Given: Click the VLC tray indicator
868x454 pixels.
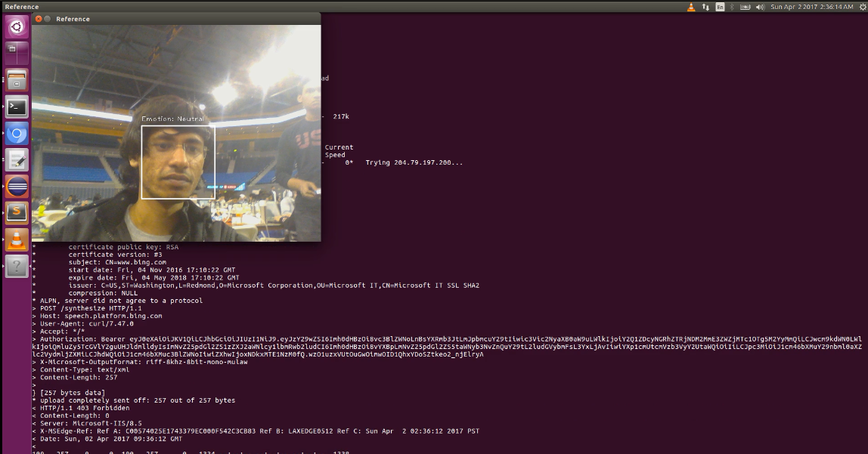Looking at the screenshot, I should click(x=691, y=7).
